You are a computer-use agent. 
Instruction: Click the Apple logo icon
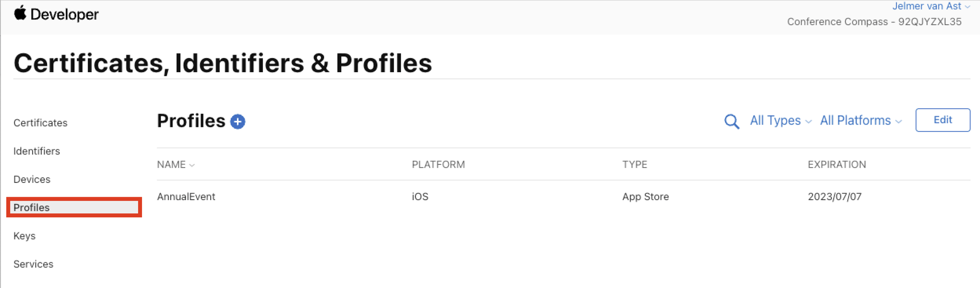coord(20,13)
